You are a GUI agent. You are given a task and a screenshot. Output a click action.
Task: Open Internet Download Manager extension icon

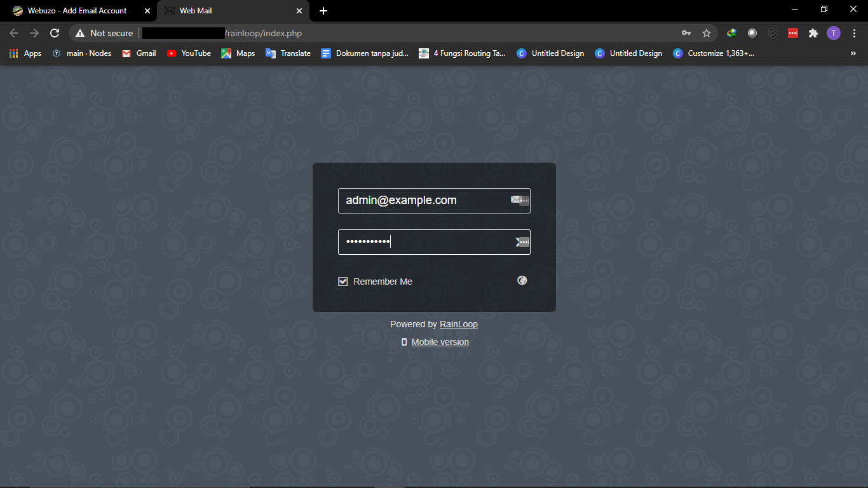pyautogui.click(x=732, y=33)
